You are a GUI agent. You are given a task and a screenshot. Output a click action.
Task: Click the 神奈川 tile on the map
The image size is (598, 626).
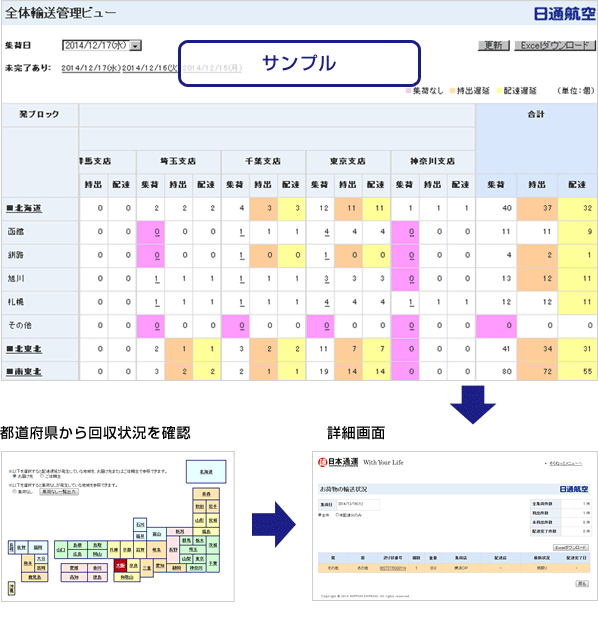click(196, 568)
